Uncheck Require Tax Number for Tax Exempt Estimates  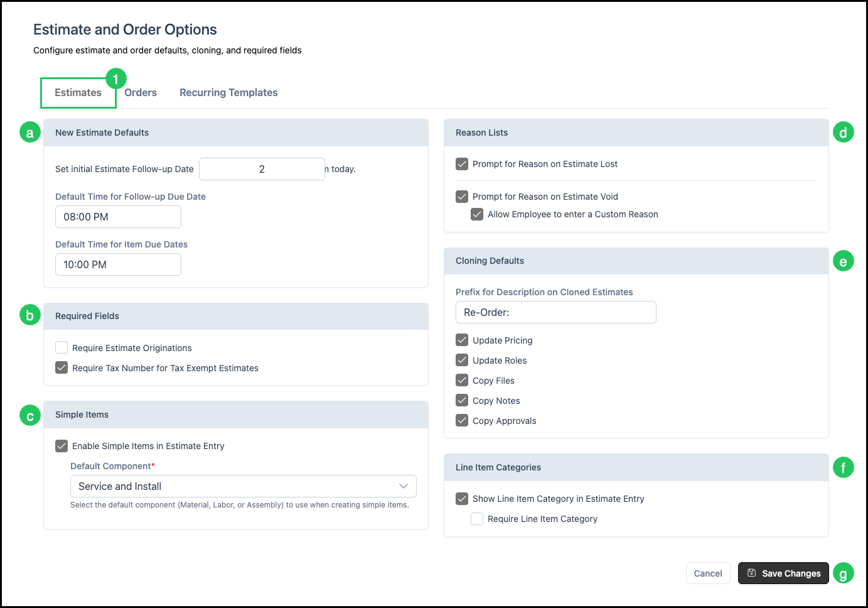pos(62,367)
